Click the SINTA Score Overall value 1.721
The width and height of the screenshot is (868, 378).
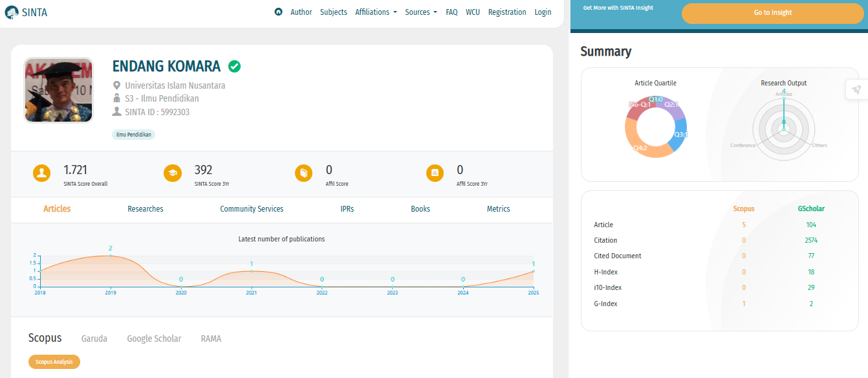point(75,170)
